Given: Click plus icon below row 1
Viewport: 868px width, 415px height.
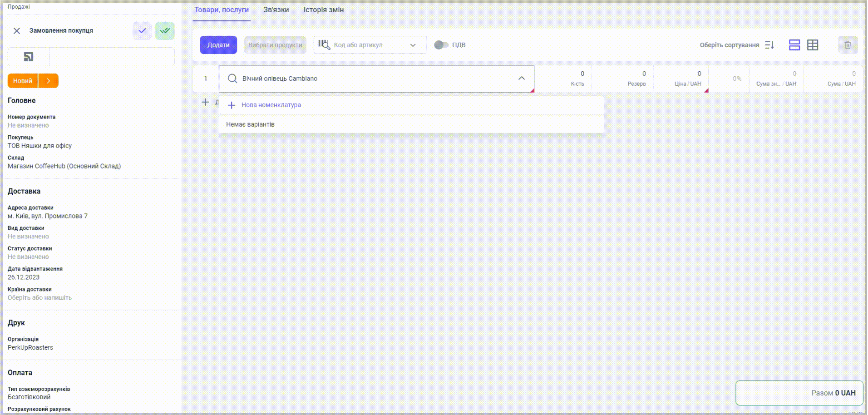Looking at the screenshot, I should pos(205,102).
